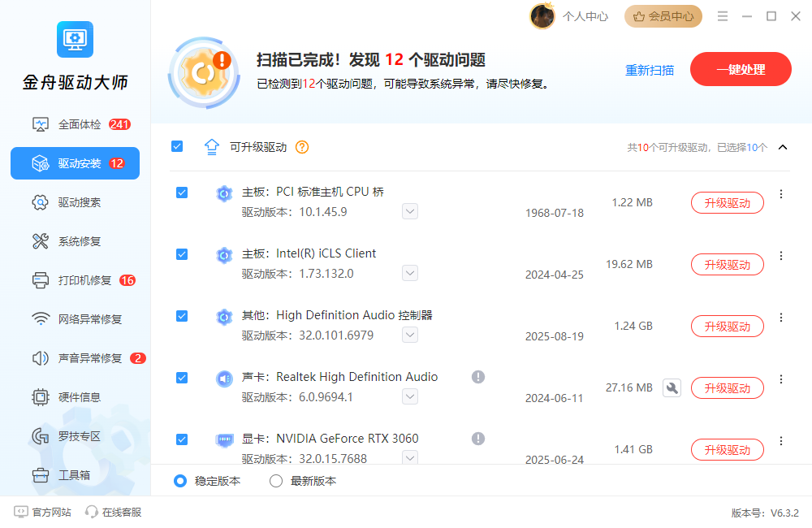812x528 pixels.
Task: Click 升级驱动 for High Definition Audio 控制器
Action: 727,326
